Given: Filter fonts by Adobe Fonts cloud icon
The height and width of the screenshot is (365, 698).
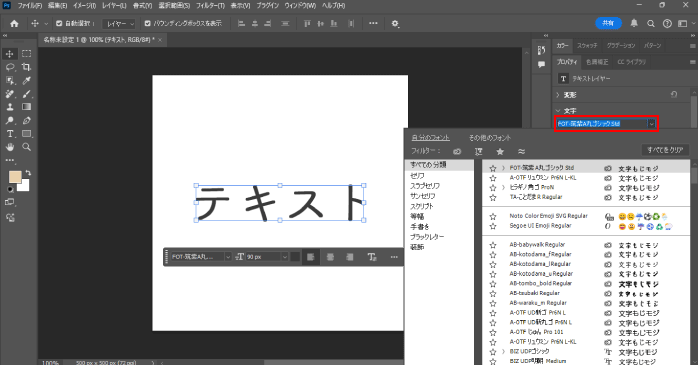Looking at the screenshot, I should [x=457, y=152].
